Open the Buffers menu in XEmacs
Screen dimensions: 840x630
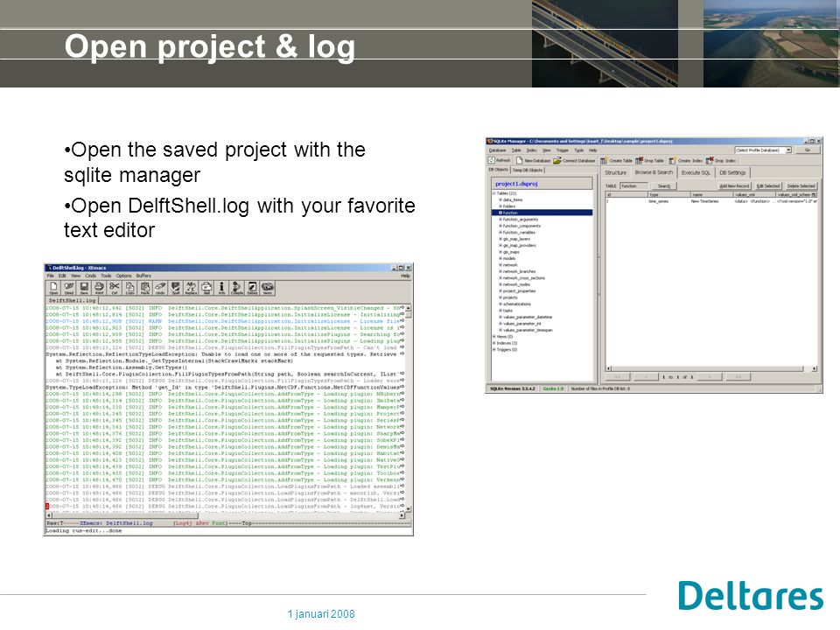pos(143,276)
